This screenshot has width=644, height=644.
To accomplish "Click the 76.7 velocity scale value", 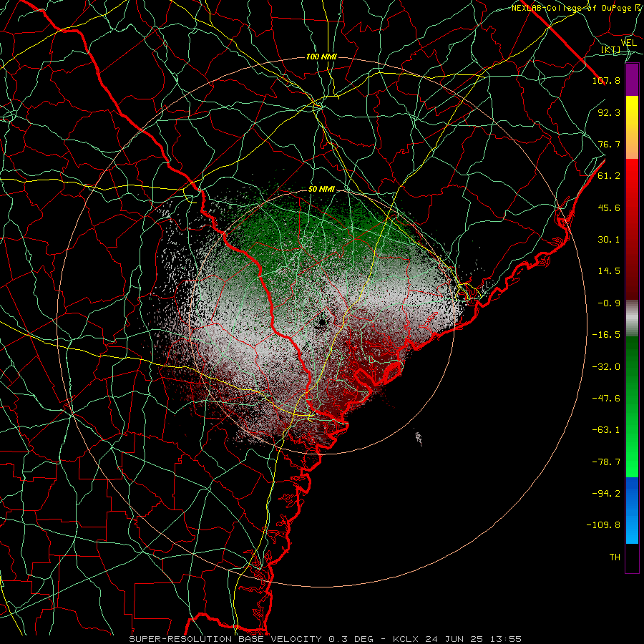I will point(609,144).
